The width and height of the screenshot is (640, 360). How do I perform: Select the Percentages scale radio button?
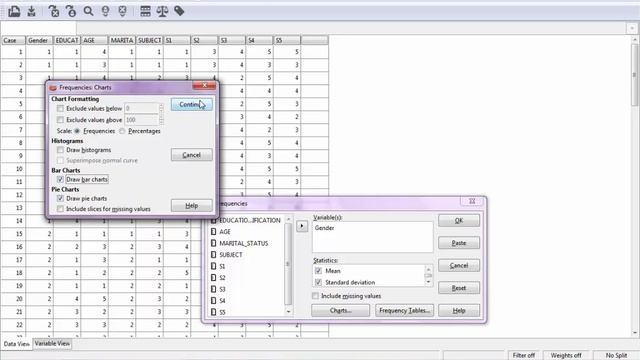[122, 131]
